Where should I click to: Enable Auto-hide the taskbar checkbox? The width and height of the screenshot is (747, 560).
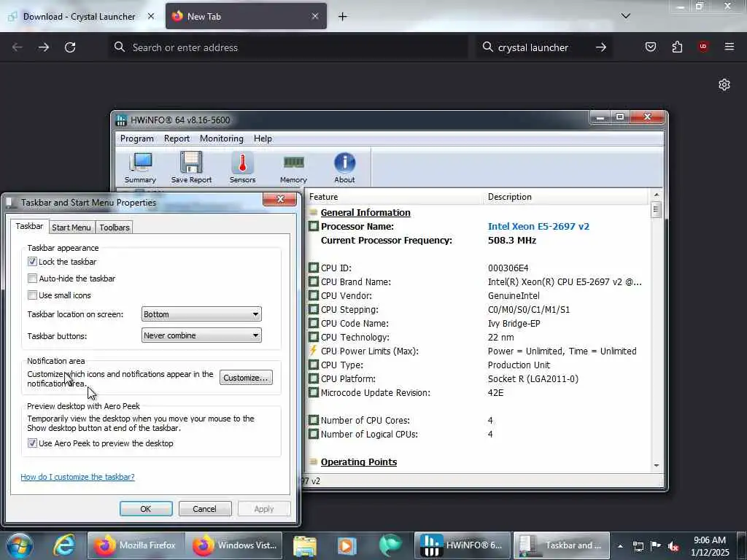pos(32,278)
